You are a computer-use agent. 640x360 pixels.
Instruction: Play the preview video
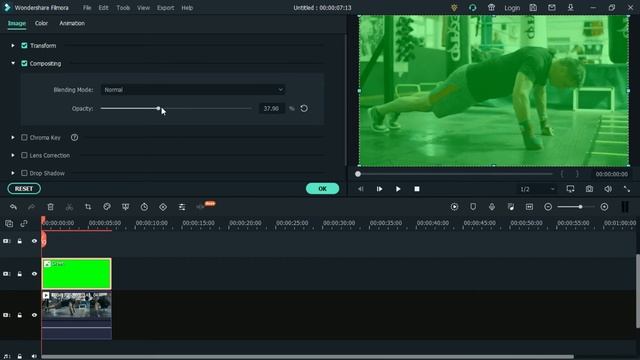coord(398,189)
